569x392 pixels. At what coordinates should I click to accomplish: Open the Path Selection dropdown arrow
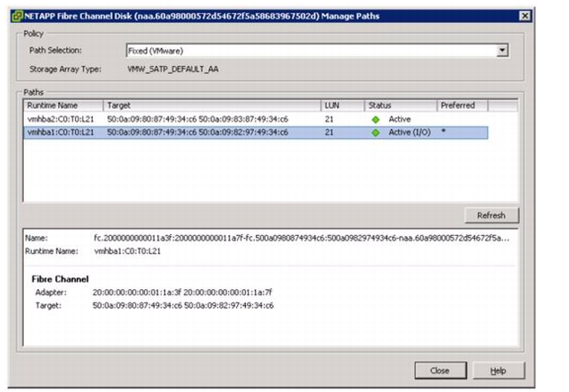click(502, 50)
